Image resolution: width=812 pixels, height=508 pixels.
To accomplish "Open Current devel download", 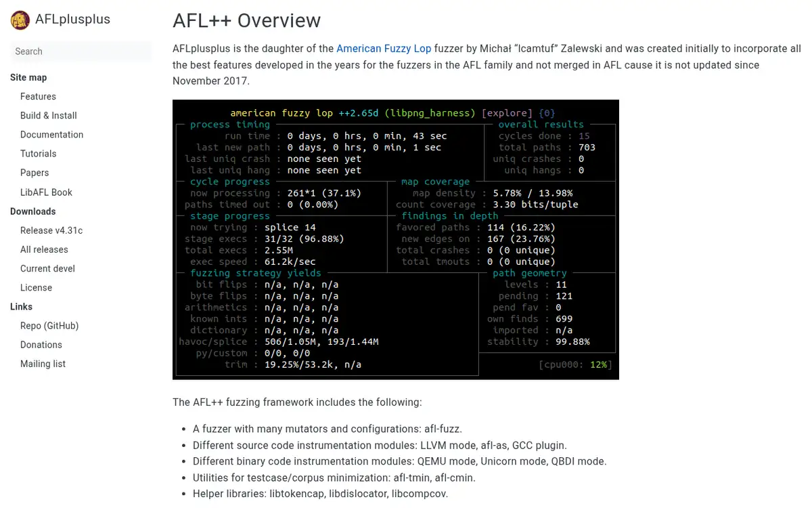I will (x=47, y=268).
